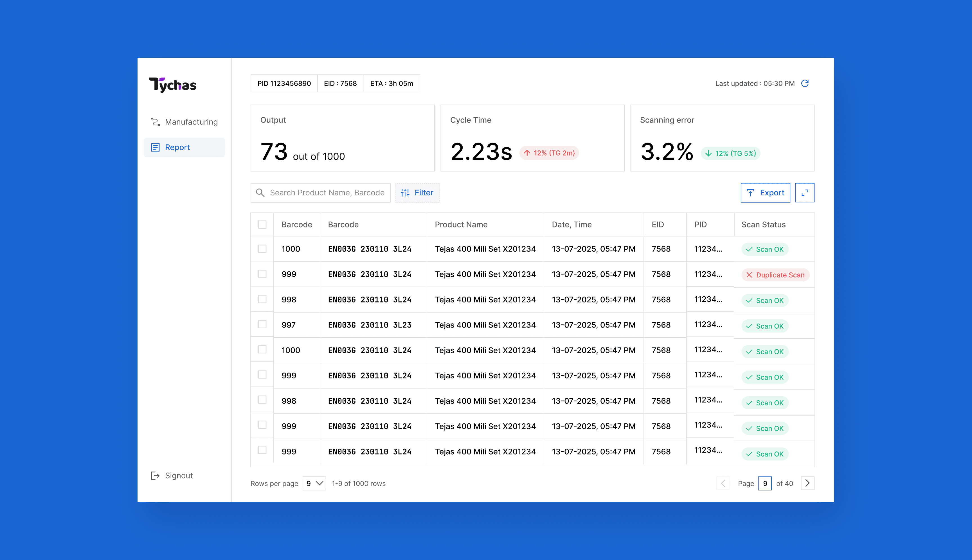Image resolution: width=972 pixels, height=560 pixels.
Task: Click the Tychas logo
Action: pyautogui.click(x=172, y=84)
